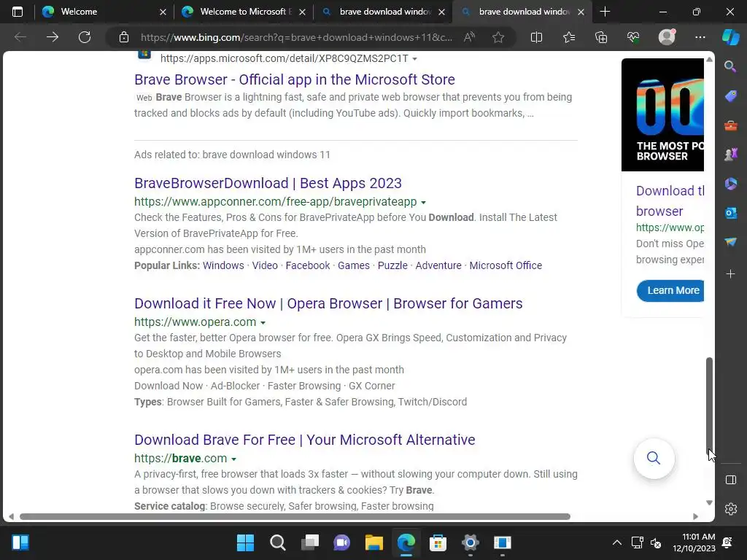View site information lock icon
747x560 pixels.
click(124, 36)
